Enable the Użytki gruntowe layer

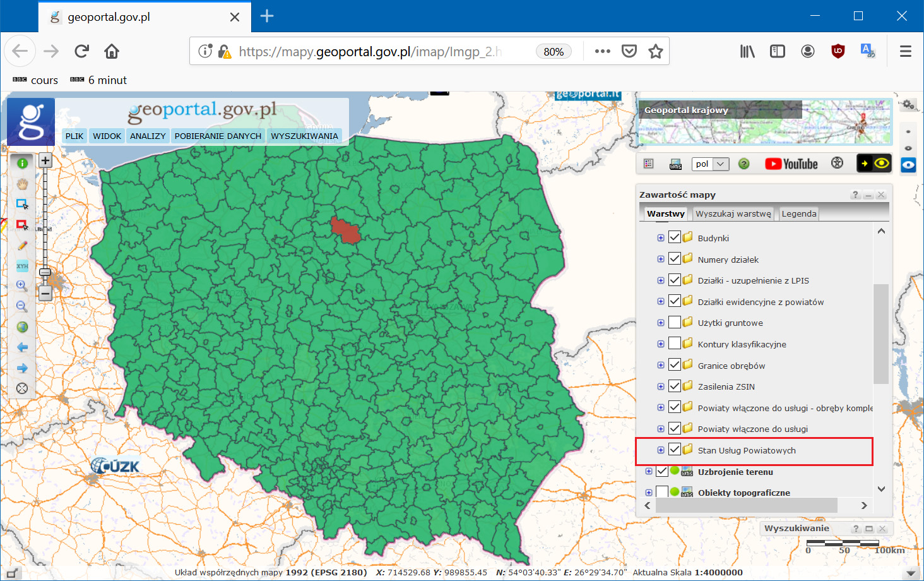(675, 322)
